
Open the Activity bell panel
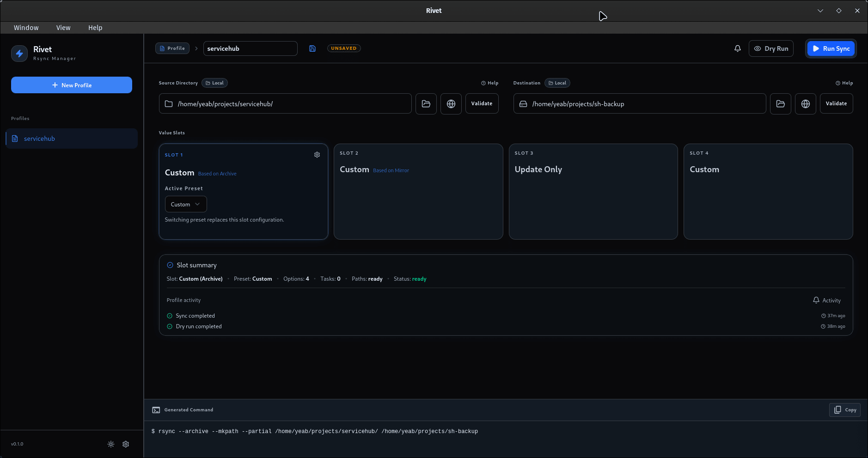point(827,301)
